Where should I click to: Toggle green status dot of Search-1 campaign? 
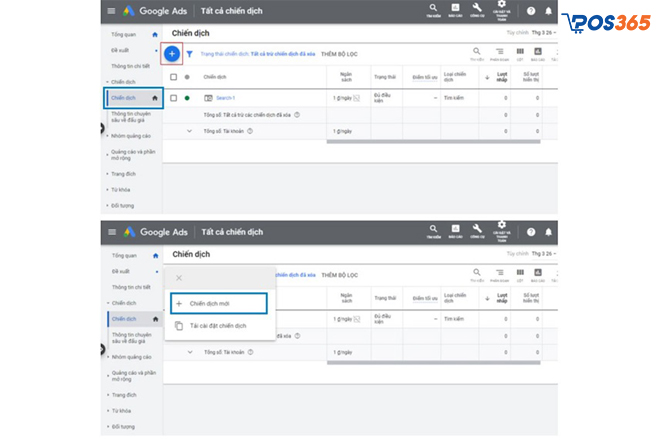click(x=187, y=98)
